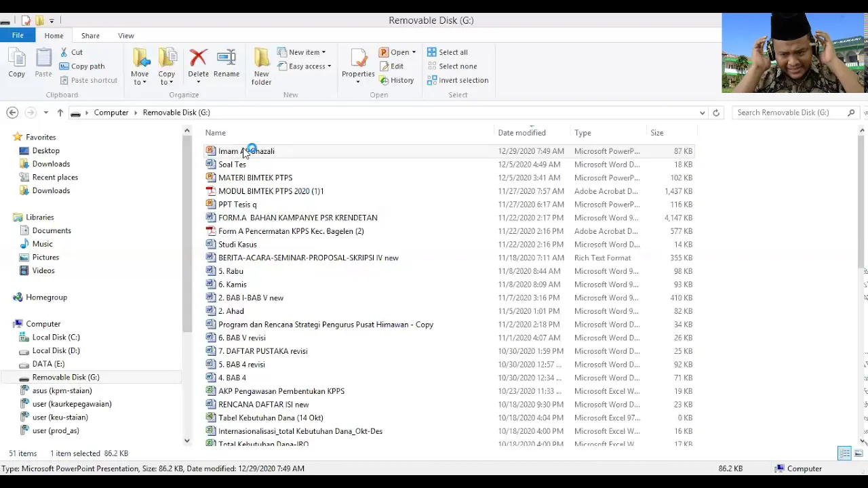Image resolution: width=868 pixels, height=488 pixels.
Task: Click the Copy icon in Clipboard group
Action: pyautogui.click(x=16, y=60)
